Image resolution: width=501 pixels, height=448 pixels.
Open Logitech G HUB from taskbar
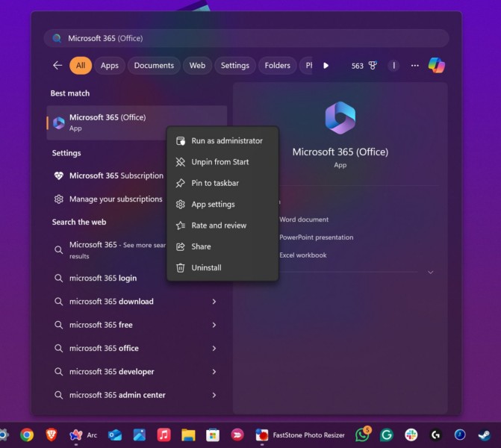click(435, 435)
